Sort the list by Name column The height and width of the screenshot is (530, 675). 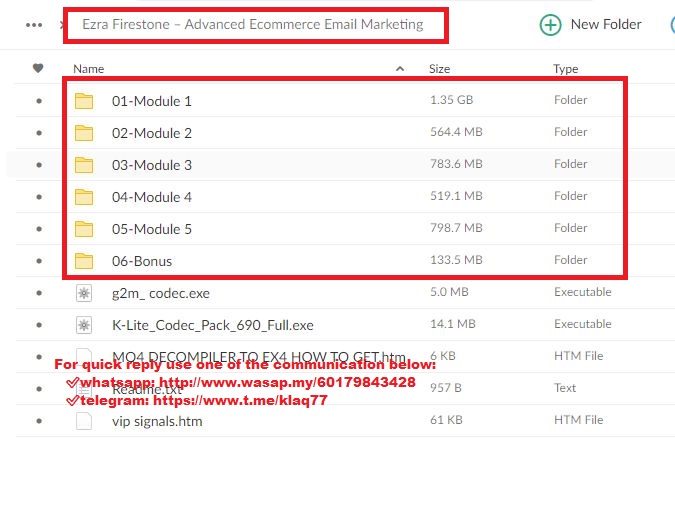[89, 69]
